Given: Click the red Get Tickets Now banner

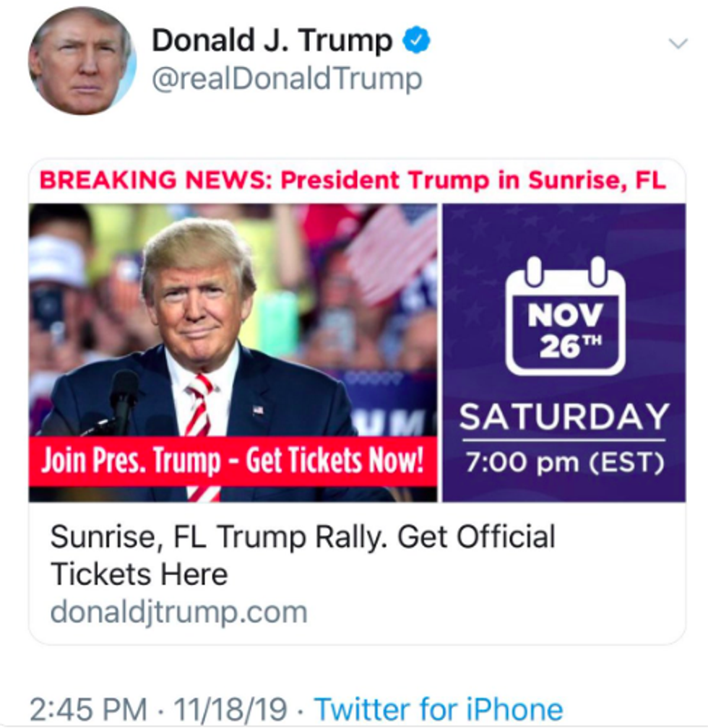Looking at the screenshot, I should coord(233,461).
